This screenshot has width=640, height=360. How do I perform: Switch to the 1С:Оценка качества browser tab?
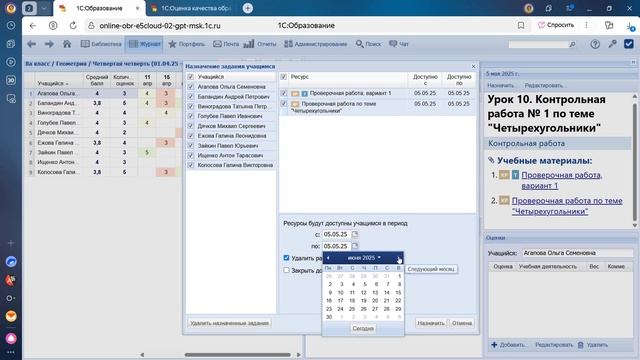192,8
